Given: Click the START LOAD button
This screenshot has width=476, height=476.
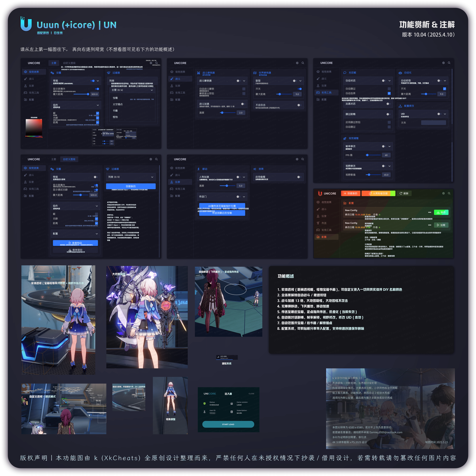Looking at the screenshot, I should click(x=228, y=424).
